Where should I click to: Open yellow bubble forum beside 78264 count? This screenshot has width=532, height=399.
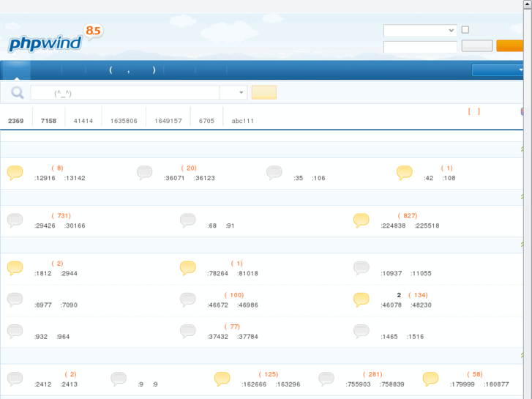pyautogui.click(x=188, y=268)
